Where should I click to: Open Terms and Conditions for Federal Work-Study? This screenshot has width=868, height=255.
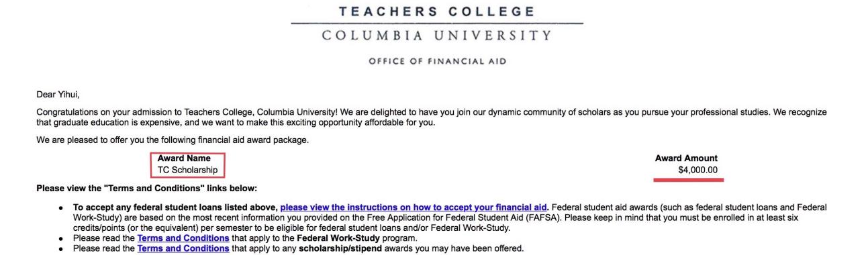[x=183, y=238]
